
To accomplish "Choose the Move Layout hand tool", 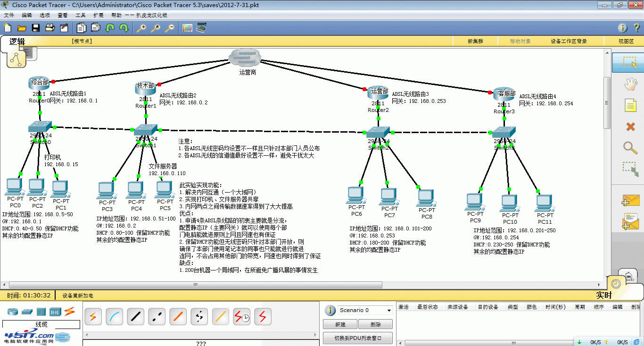I will [x=630, y=84].
